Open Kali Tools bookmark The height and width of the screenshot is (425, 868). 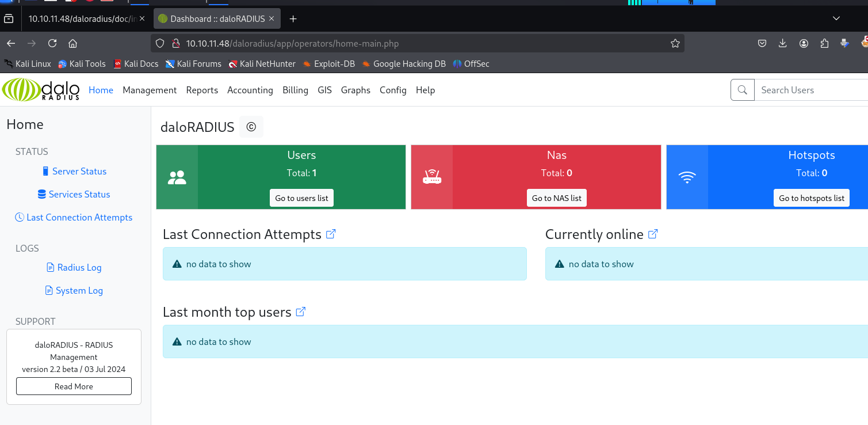click(x=82, y=64)
